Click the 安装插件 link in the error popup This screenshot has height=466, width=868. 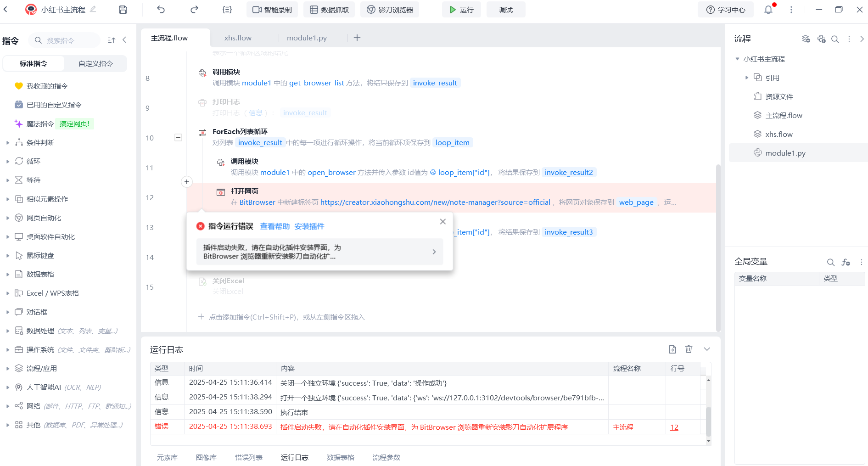pos(309,226)
